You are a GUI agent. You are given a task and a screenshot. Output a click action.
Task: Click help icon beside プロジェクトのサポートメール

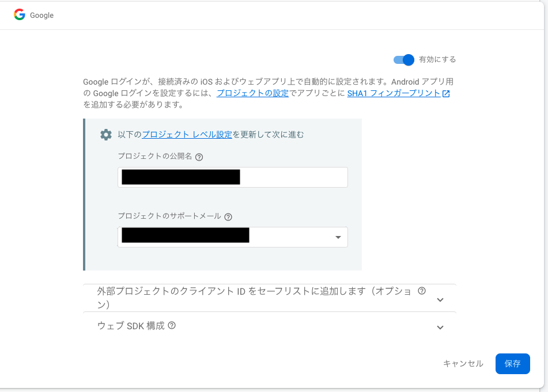[228, 217]
